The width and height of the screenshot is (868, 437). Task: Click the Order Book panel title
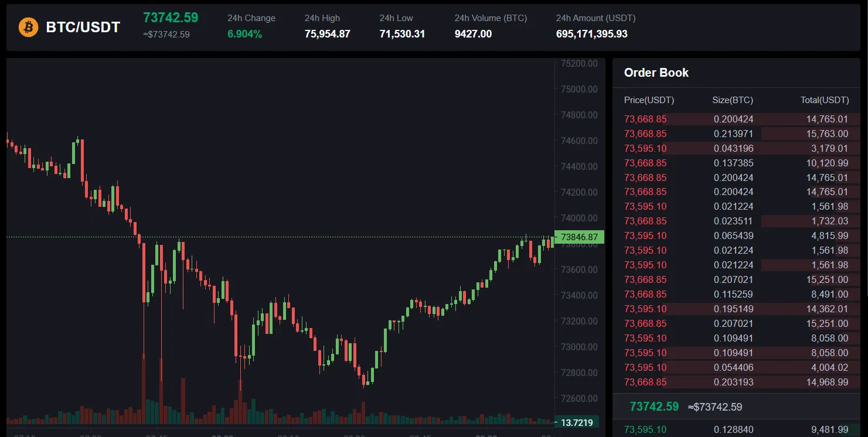tap(656, 73)
